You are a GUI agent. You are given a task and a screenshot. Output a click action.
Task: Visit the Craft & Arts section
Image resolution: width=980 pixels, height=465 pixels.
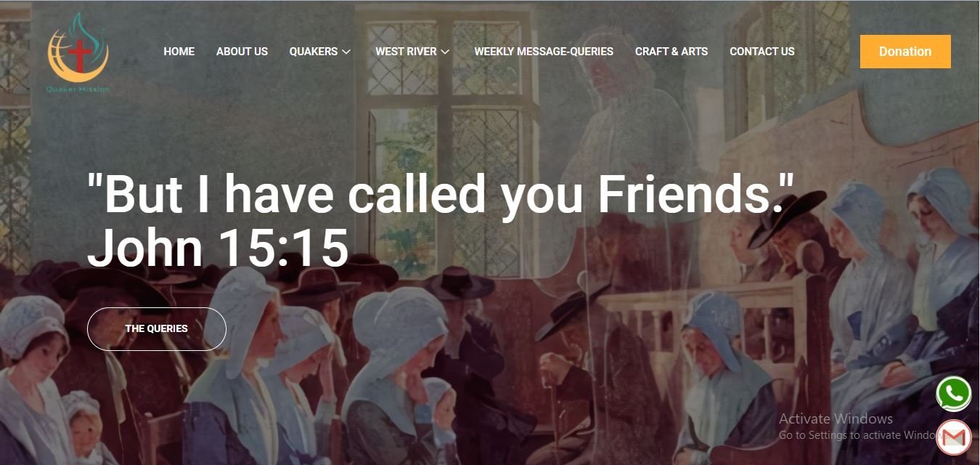point(671,52)
